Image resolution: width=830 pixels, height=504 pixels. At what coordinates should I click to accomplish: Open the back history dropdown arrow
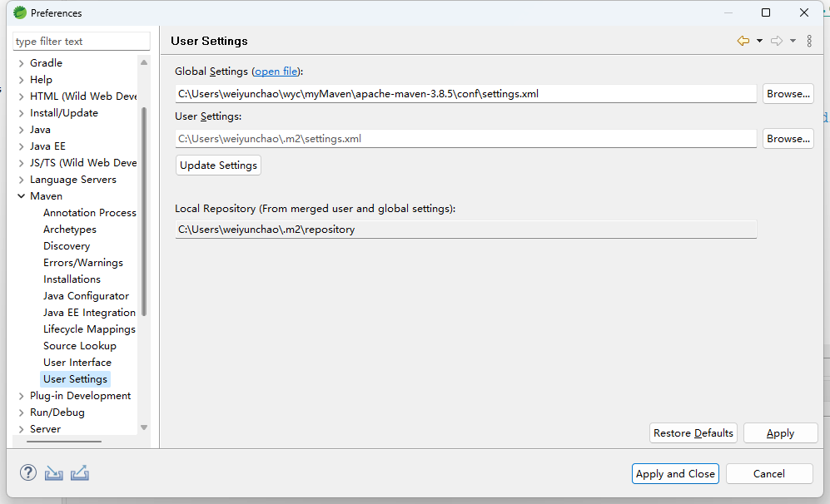click(x=759, y=41)
